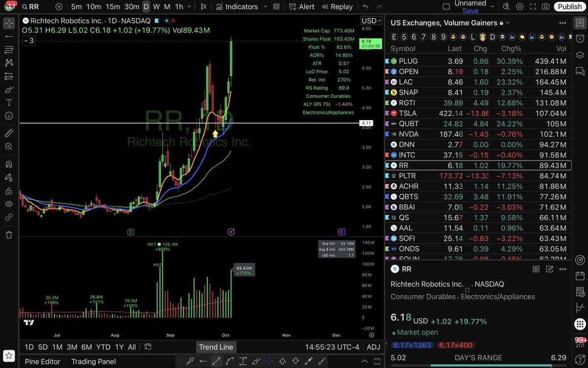Toggle lock all drawings
The image size is (588, 368).
(9, 191)
